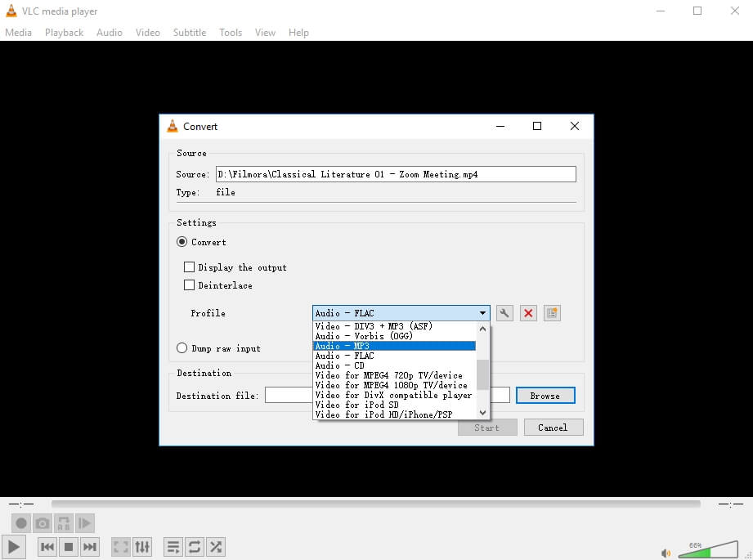Toggle loop mode icon
Viewport: 753px width, 560px height.
(195, 547)
